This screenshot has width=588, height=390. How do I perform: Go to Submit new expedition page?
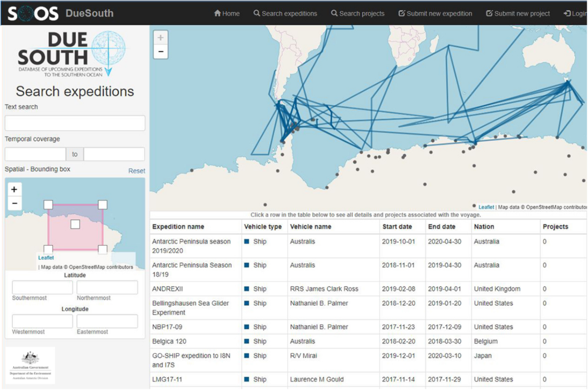point(435,13)
